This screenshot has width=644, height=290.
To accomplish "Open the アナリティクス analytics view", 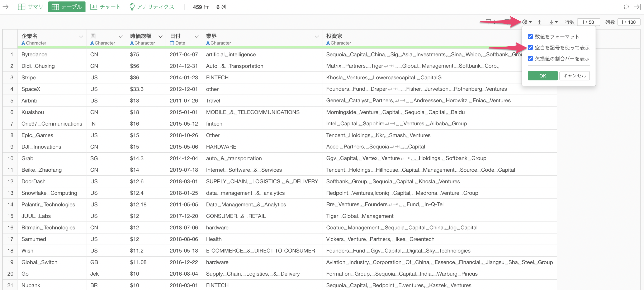I will [152, 7].
